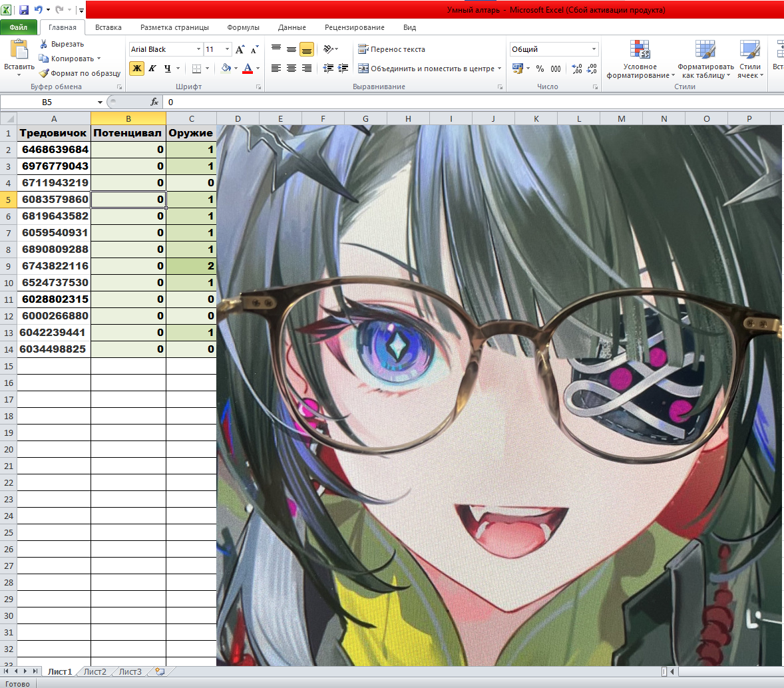
Task: Click the Select All corner button
Action: click(x=9, y=118)
